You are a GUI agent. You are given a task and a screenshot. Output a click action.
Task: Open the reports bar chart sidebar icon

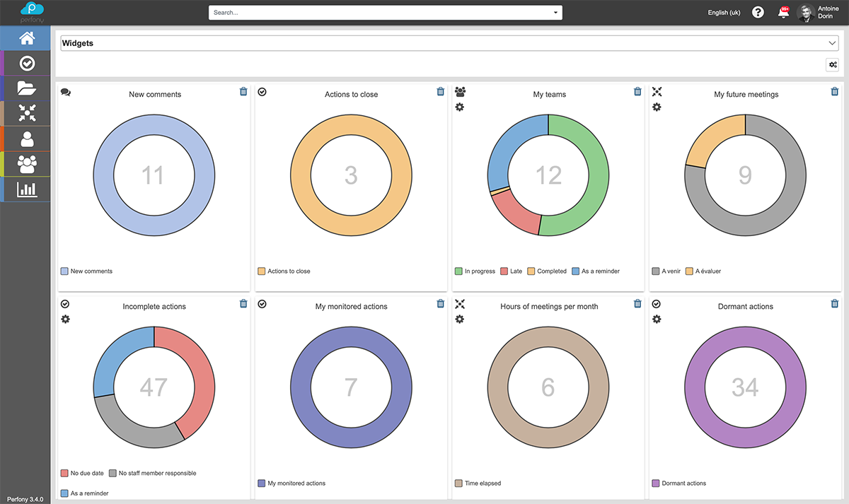click(26, 189)
